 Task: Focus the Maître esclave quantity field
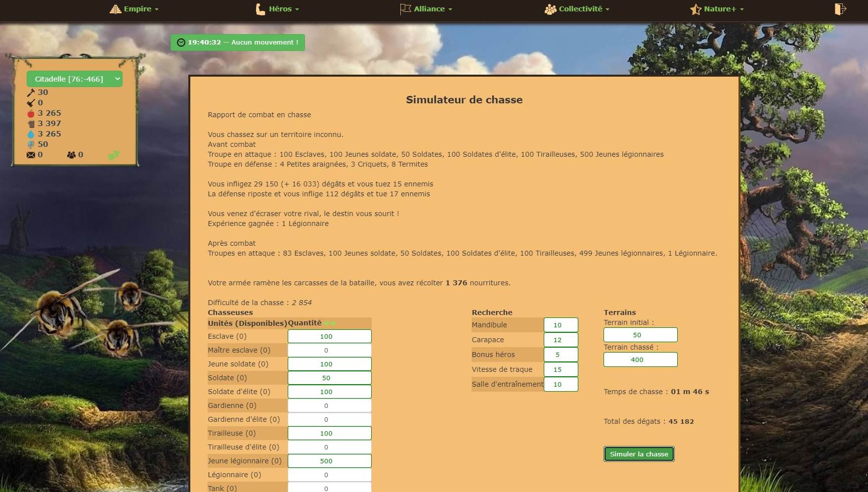click(329, 350)
